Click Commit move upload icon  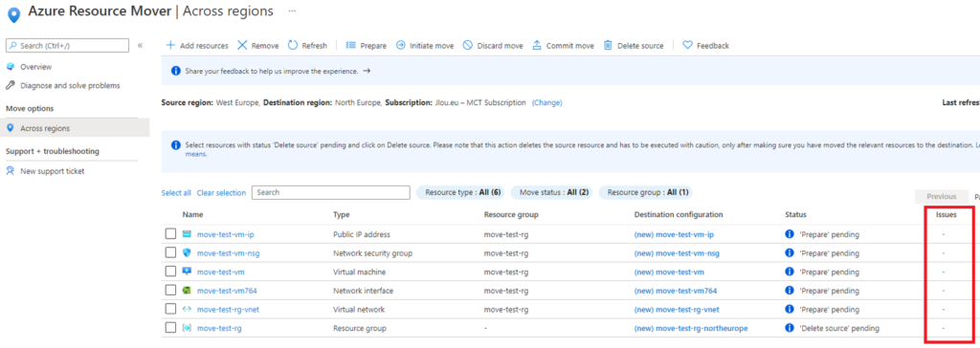(537, 46)
